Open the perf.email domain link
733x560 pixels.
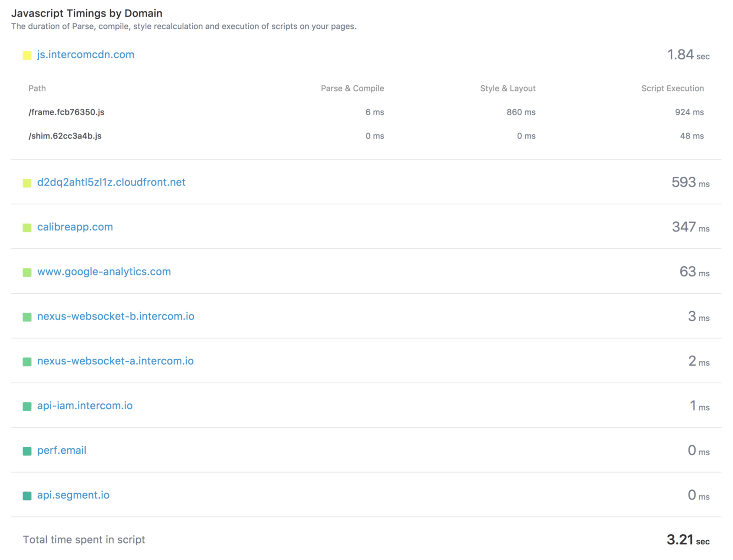[x=61, y=450]
